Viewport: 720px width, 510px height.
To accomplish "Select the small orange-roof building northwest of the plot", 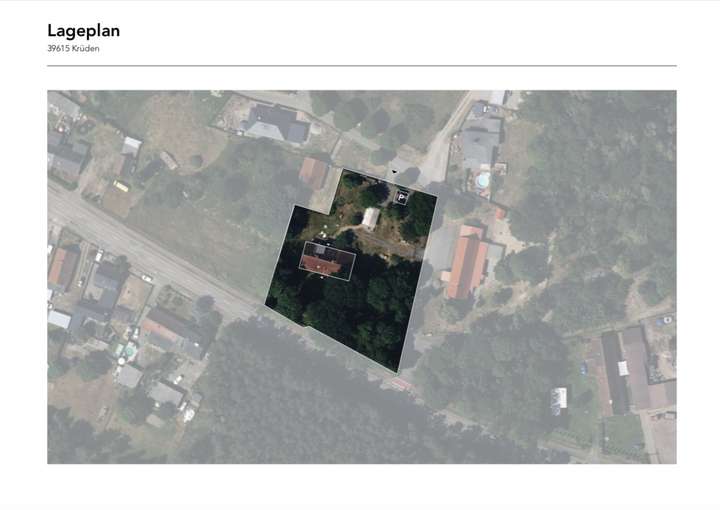I will point(314,173).
